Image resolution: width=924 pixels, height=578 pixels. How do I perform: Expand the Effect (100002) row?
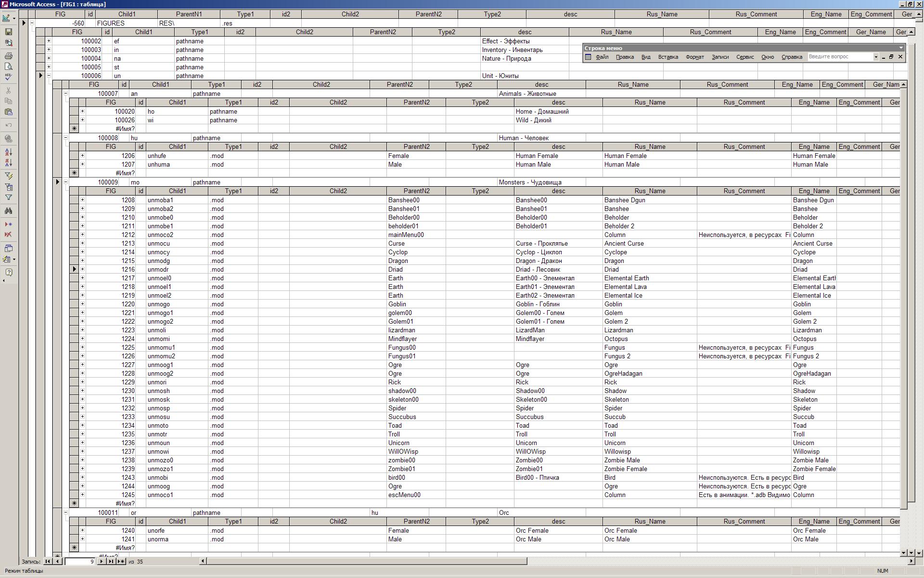(x=49, y=41)
